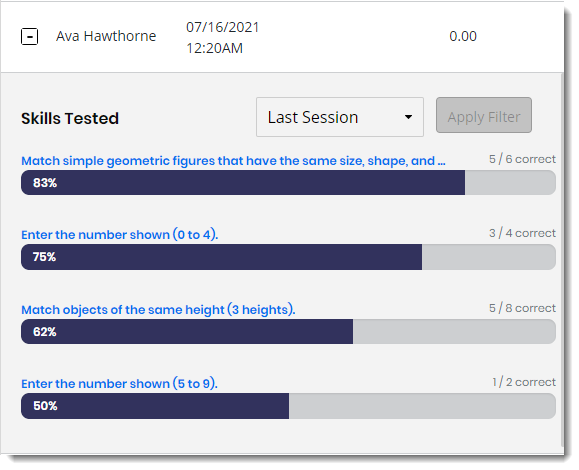Click the 75% progress bar

(x=288, y=257)
